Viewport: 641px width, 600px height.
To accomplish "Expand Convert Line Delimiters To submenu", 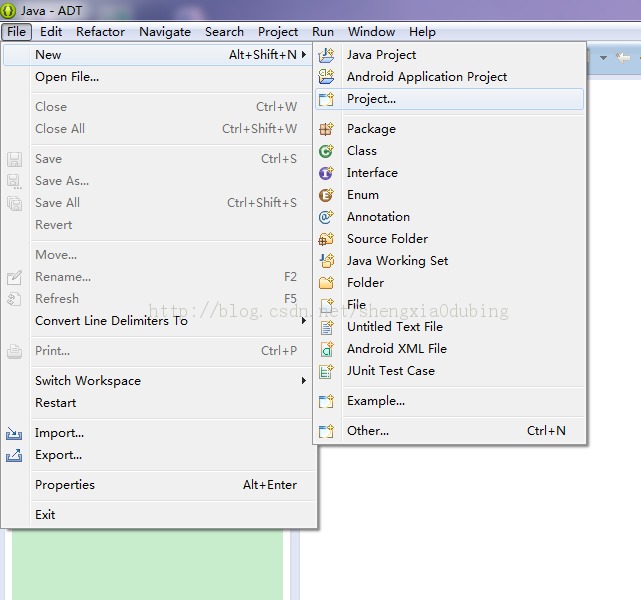I will pyautogui.click(x=304, y=321).
